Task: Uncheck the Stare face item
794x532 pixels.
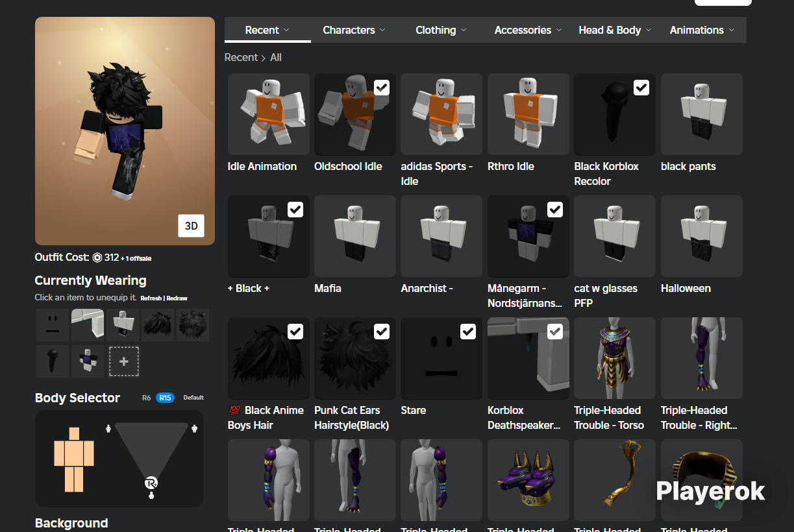Action: [468, 332]
